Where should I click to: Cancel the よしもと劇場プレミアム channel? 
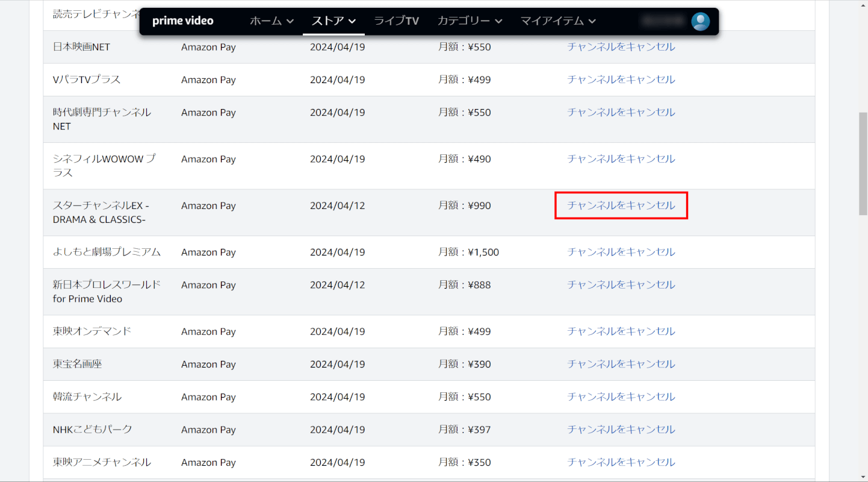click(x=621, y=252)
